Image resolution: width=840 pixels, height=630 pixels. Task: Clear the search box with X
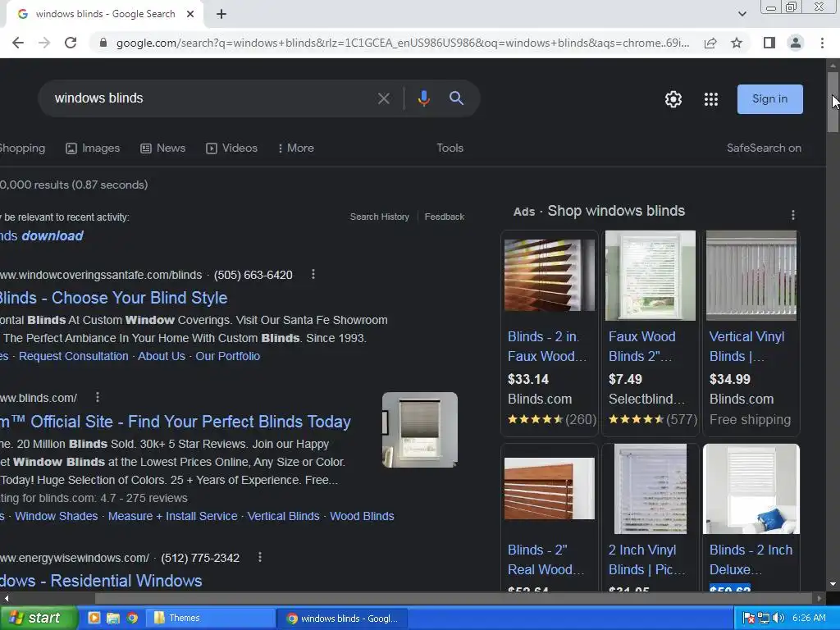pyautogui.click(x=384, y=98)
